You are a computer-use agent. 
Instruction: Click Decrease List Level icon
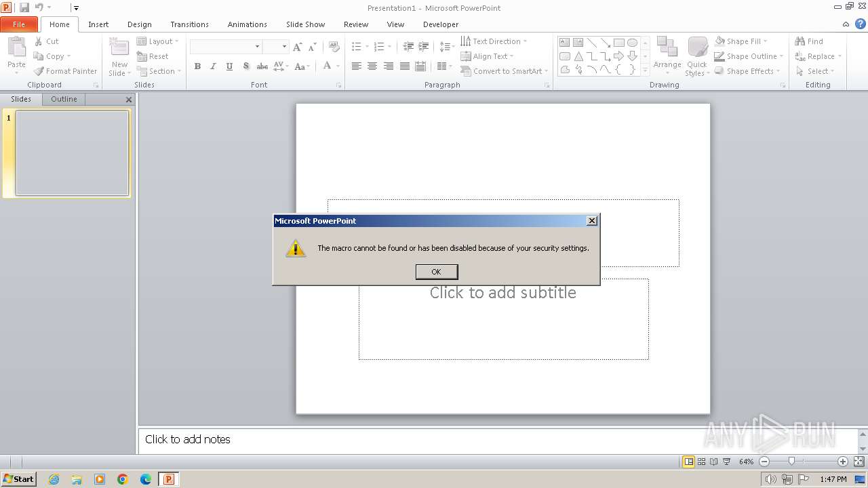[408, 47]
